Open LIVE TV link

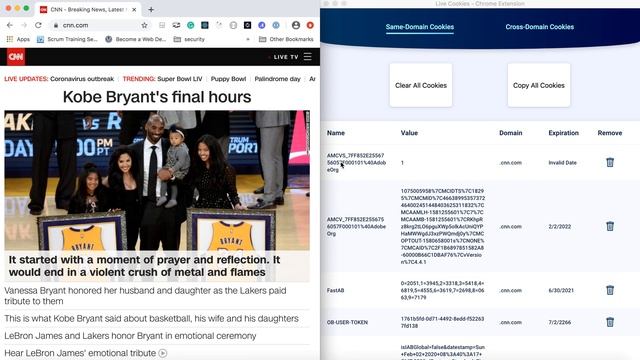point(286,57)
